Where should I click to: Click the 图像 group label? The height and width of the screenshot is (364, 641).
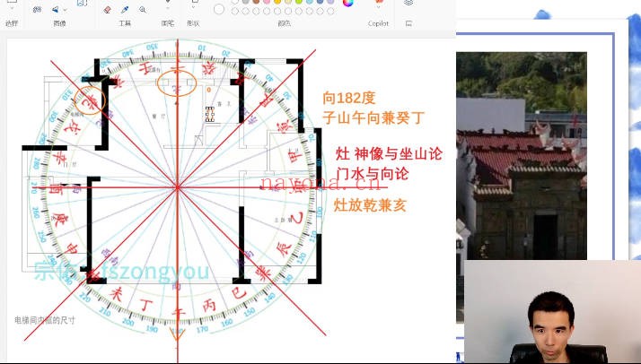coord(59,23)
